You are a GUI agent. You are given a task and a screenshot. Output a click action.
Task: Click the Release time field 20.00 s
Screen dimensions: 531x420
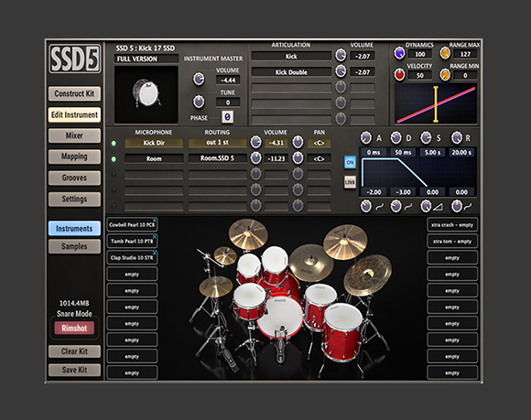461,152
